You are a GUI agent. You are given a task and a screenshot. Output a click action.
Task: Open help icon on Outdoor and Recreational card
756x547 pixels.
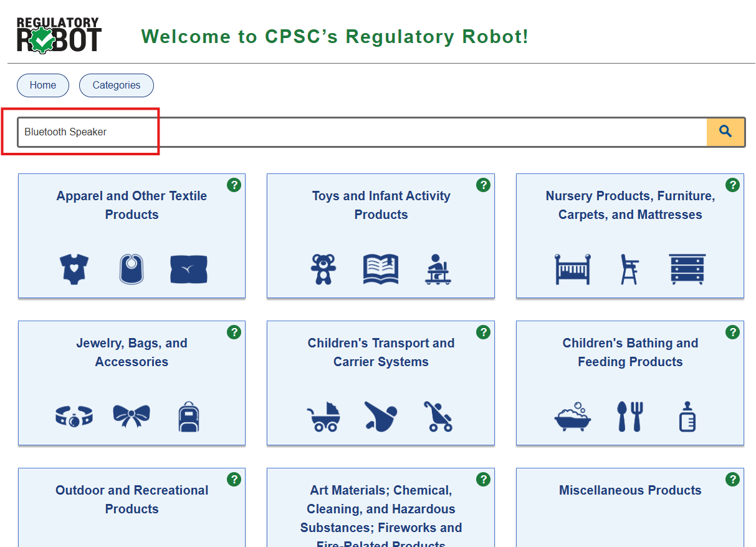point(234,479)
